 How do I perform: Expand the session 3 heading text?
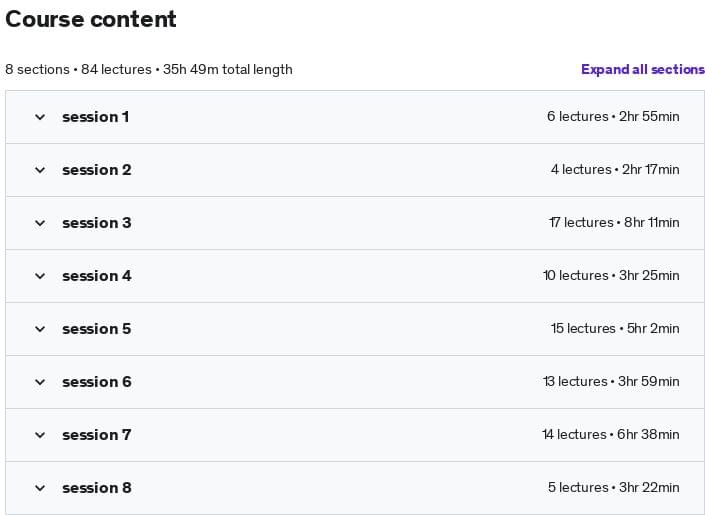click(x=97, y=223)
